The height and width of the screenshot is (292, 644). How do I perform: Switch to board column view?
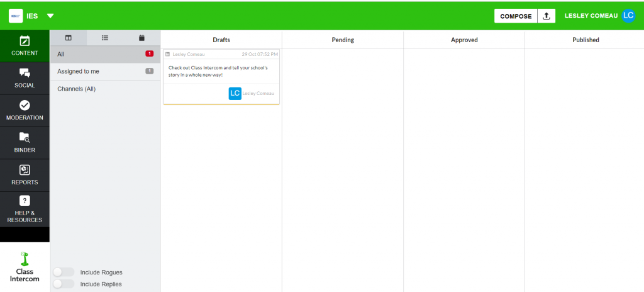(x=68, y=38)
